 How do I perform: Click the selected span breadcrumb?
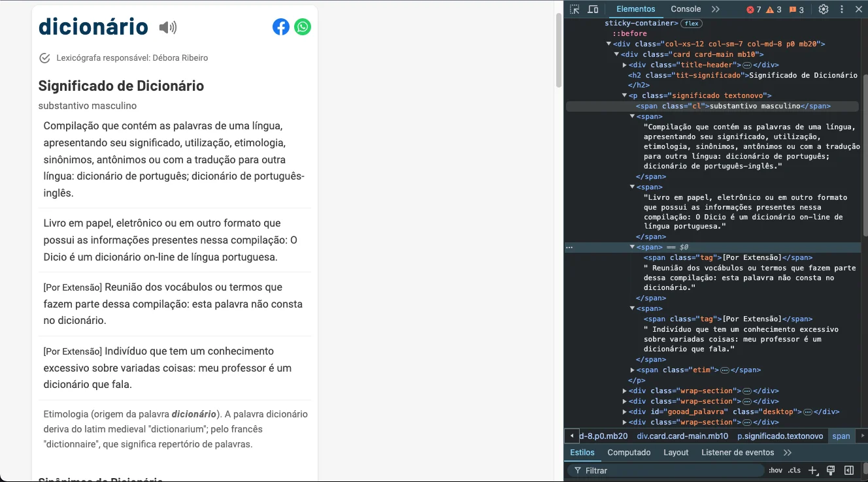coord(841,436)
